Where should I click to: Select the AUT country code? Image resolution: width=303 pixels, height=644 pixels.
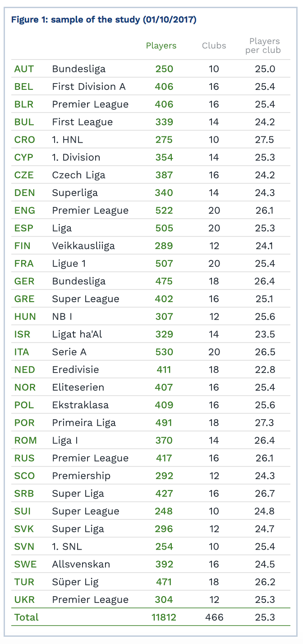[x=24, y=69]
